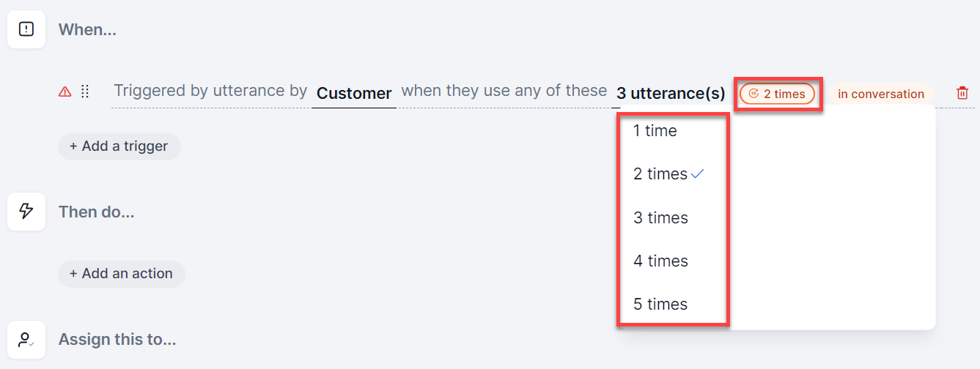Choose 5 times from the list
The height and width of the screenshot is (369, 980).
(660, 304)
